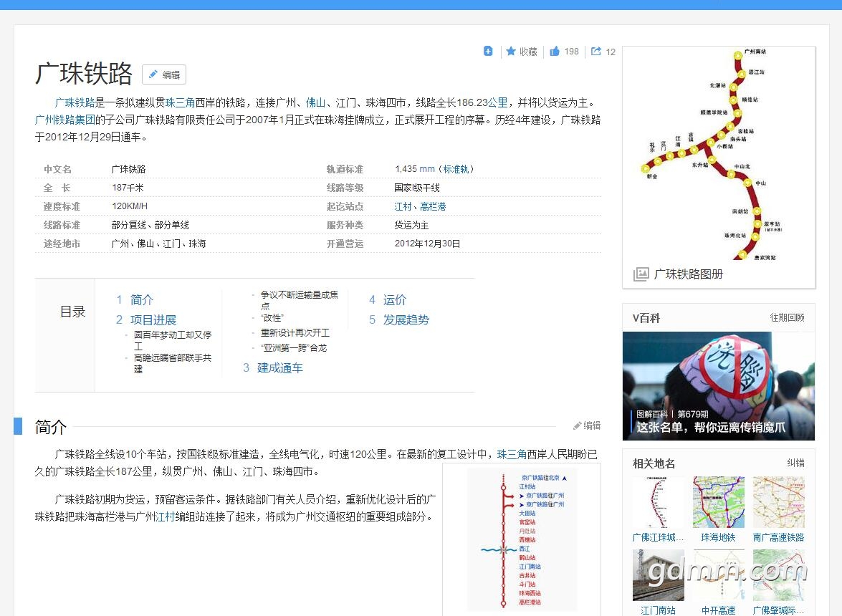The height and width of the screenshot is (616, 842).
Task: Go to 3 建成通车 in the contents
Action: point(273,367)
